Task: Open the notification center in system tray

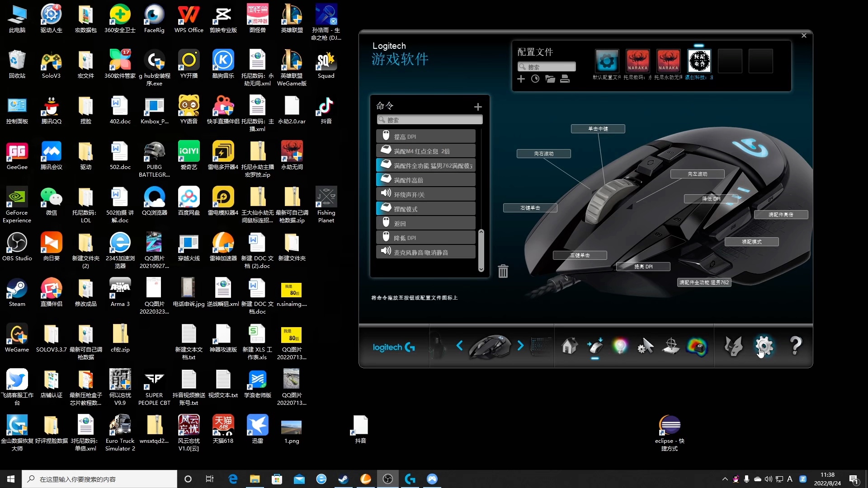Action: [854, 479]
